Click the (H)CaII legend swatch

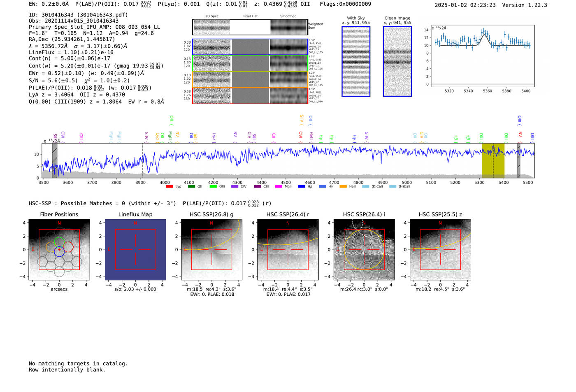(393, 186)
